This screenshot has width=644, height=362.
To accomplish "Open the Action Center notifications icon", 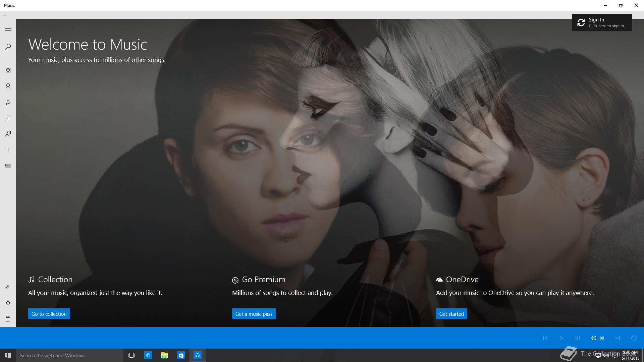I will coord(615,355).
